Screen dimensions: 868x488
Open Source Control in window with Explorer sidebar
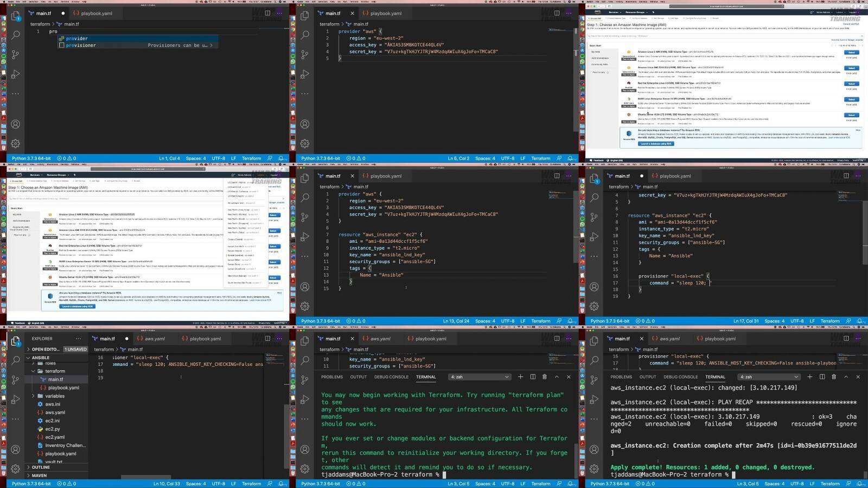16,379
